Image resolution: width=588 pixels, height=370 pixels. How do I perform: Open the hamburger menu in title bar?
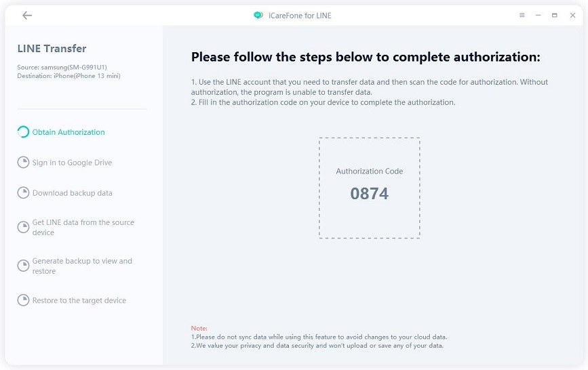(x=522, y=15)
